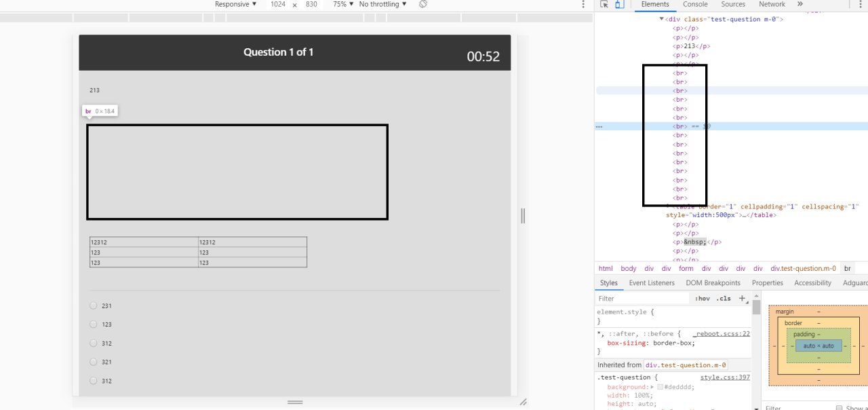Click the html breadcrumb
Viewport: 868px width, 410px height.
coord(606,269)
